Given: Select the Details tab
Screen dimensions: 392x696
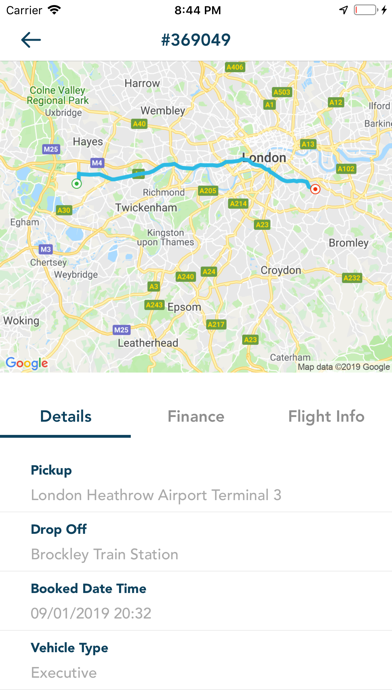Looking at the screenshot, I should point(65,416).
